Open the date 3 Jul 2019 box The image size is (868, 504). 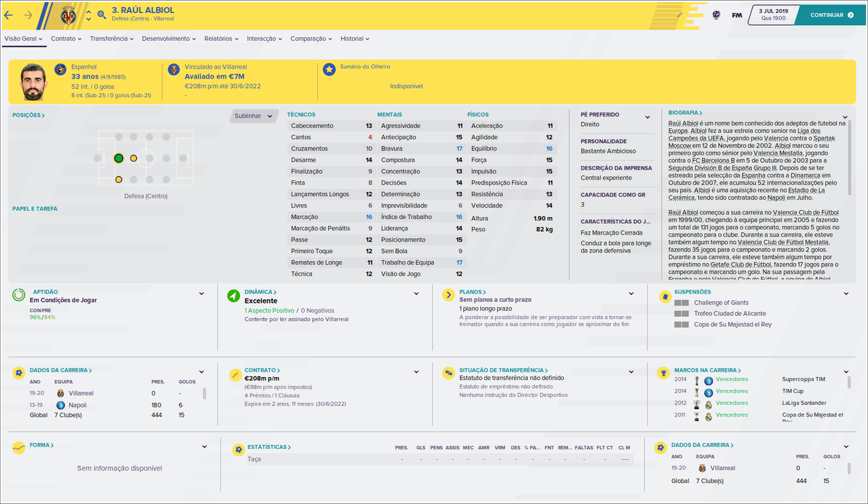(773, 15)
